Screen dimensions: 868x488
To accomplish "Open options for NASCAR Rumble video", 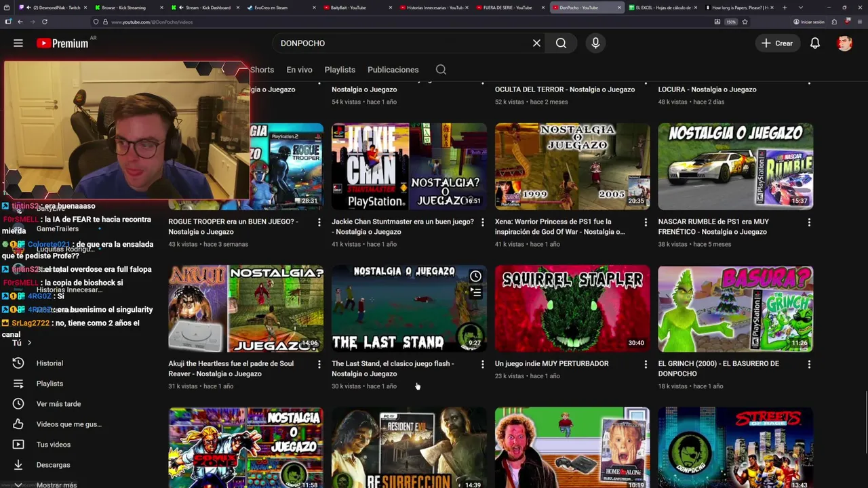I will [x=808, y=222].
